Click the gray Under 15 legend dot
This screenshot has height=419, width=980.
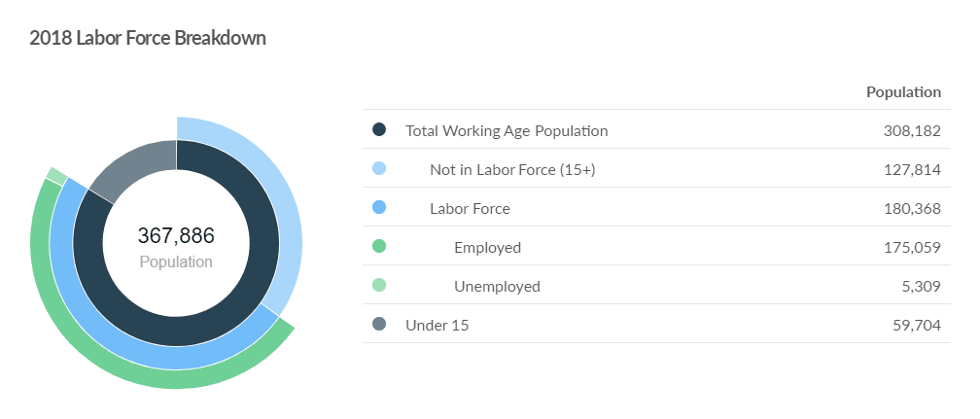379,325
